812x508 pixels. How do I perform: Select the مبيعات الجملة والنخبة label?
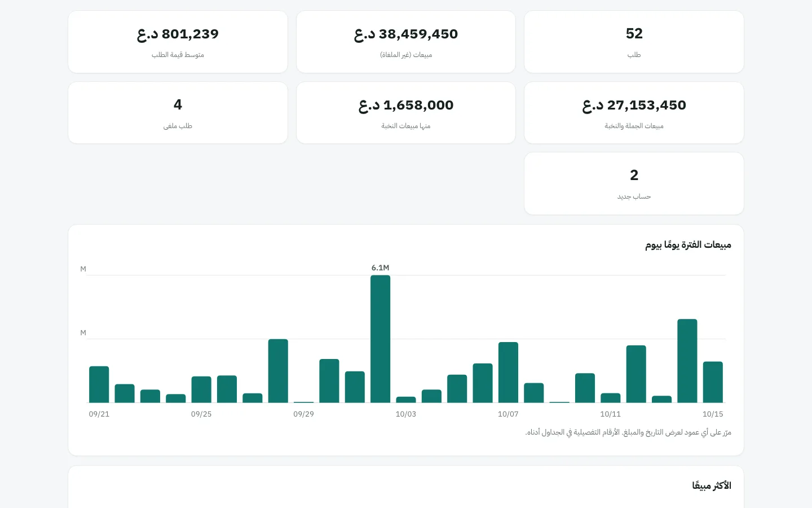point(634,126)
